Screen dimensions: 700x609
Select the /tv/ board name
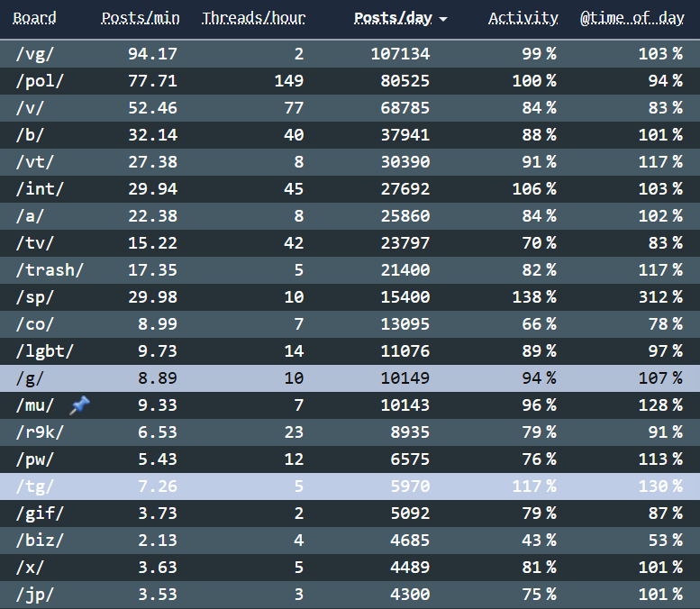[34, 243]
